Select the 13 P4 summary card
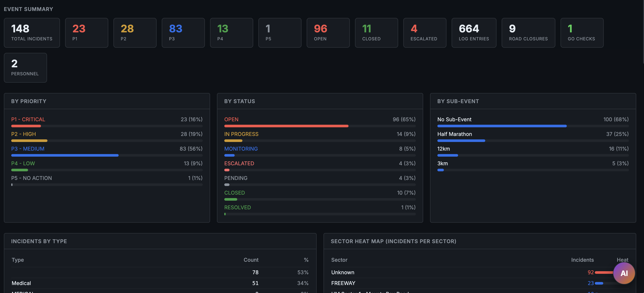Screen dimensions: 644x293 tap(231, 33)
